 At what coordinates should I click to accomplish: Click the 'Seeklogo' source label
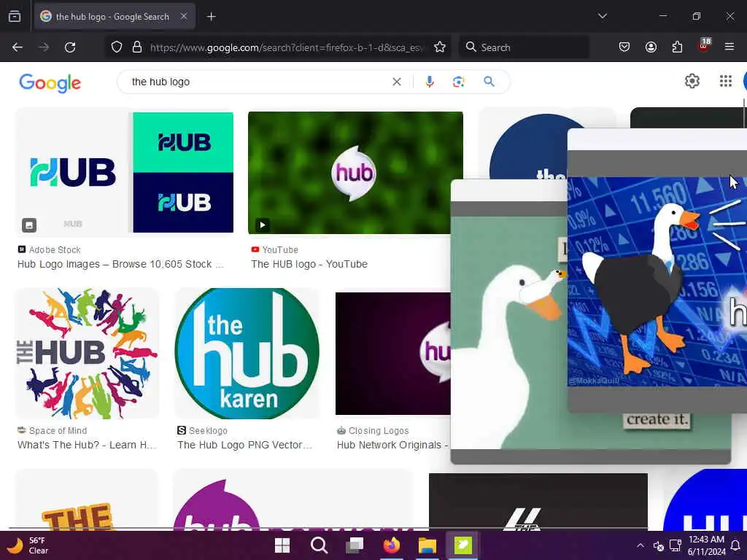[208, 431]
